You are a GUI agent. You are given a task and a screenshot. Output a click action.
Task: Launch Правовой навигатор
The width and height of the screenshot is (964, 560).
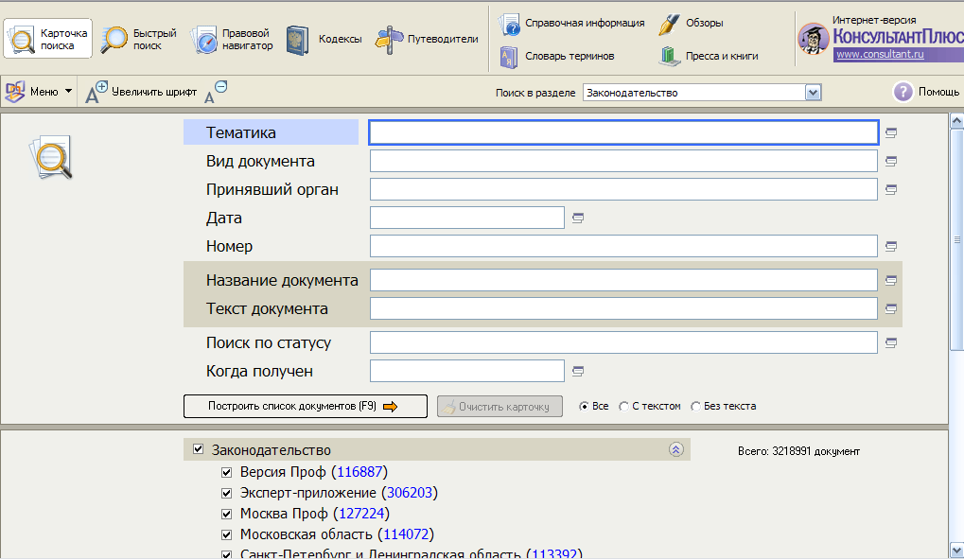click(x=232, y=39)
